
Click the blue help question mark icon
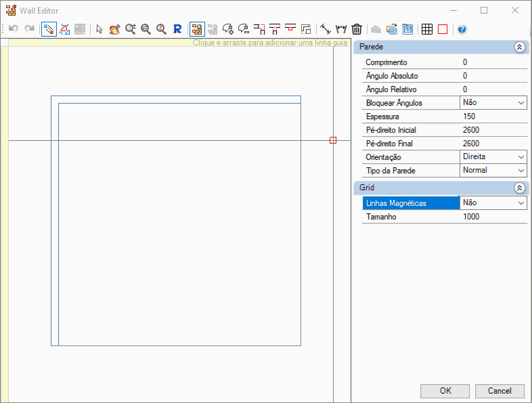click(x=462, y=29)
